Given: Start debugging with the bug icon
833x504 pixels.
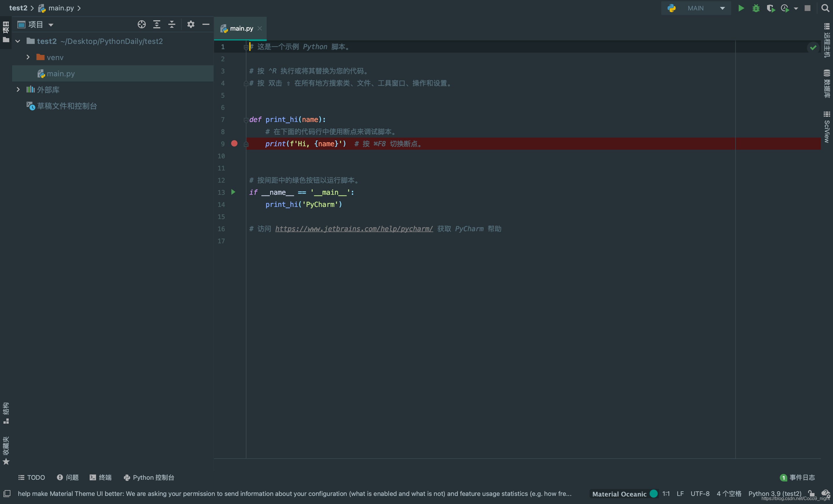Looking at the screenshot, I should 756,8.
